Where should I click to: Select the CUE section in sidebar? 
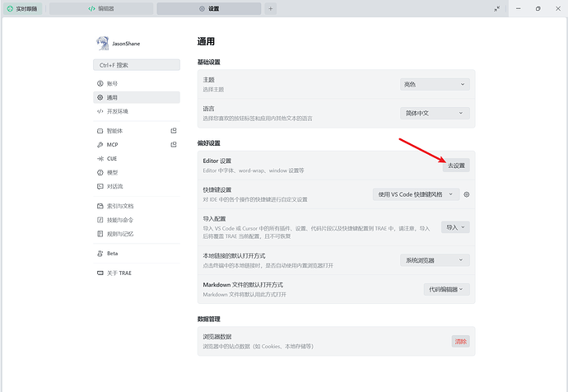tap(136, 159)
